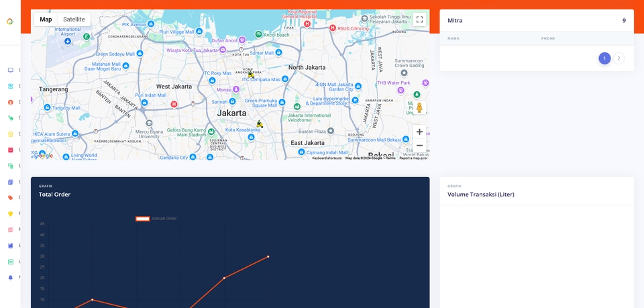Click the Tangcity Mall pin
This screenshot has height=308, width=644.
coord(47,107)
